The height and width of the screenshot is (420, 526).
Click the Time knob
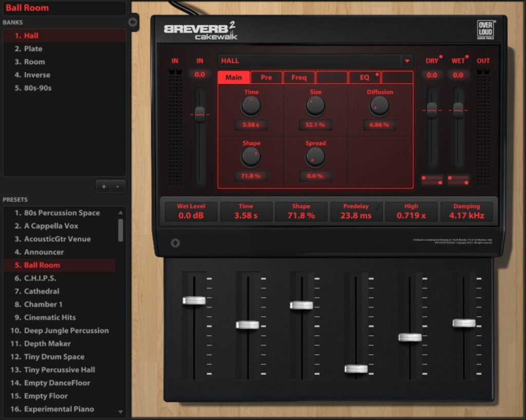click(251, 106)
